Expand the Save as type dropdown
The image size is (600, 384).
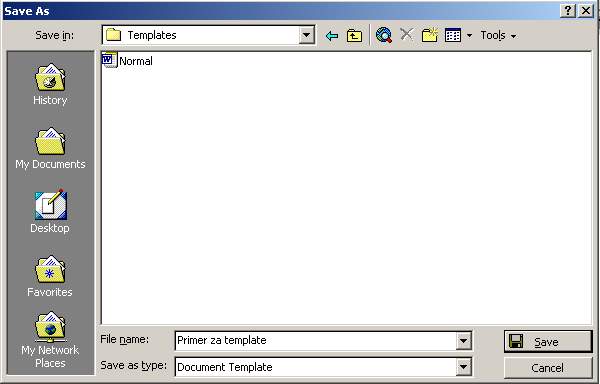[x=463, y=367]
